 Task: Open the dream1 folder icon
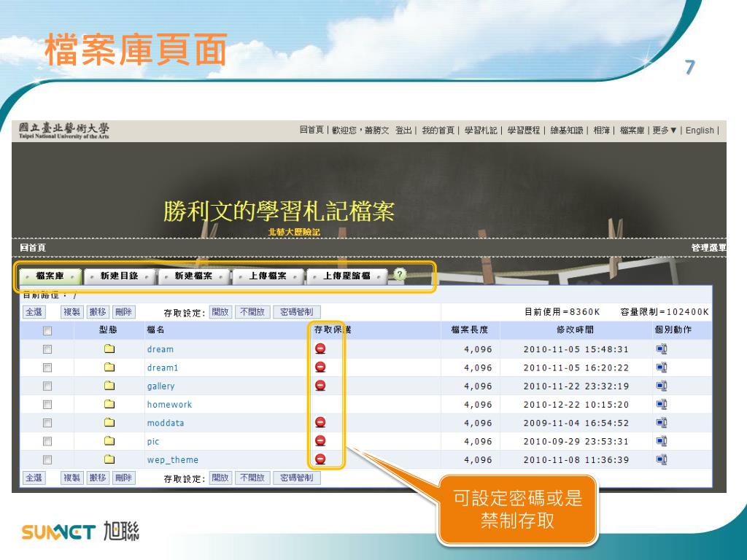[x=109, y=367]
